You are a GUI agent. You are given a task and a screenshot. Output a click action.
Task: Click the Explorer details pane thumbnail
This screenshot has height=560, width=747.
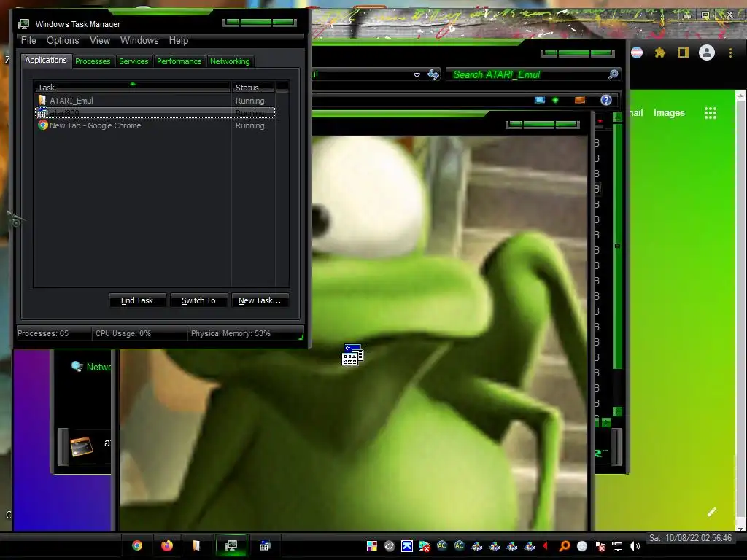tap(82, 447)
